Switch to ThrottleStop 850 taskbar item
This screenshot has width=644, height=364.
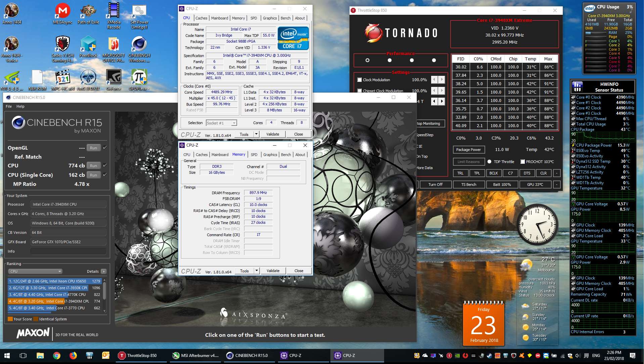point(141,356)
